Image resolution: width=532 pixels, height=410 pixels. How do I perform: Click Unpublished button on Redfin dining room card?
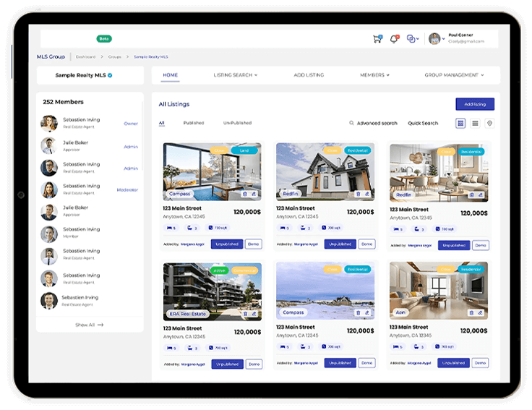point(454,245)
